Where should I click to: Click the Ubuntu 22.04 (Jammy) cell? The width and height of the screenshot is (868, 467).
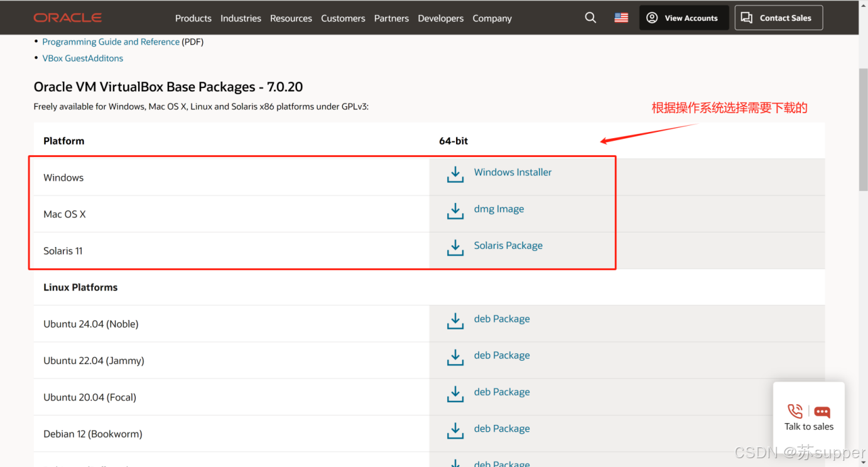232,360
